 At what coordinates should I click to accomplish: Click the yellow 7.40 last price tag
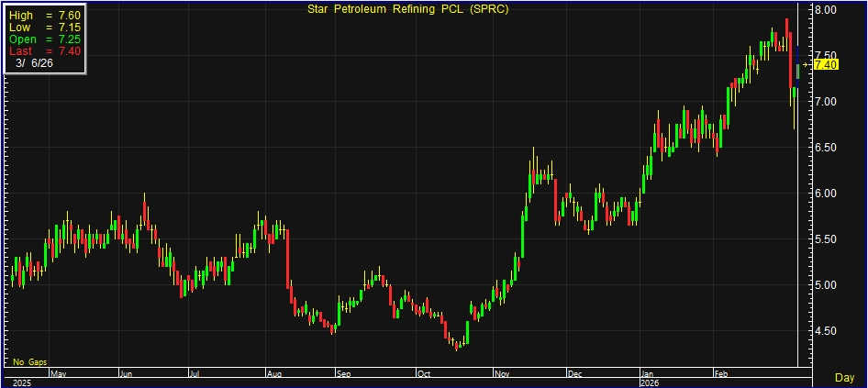point(826,64)
